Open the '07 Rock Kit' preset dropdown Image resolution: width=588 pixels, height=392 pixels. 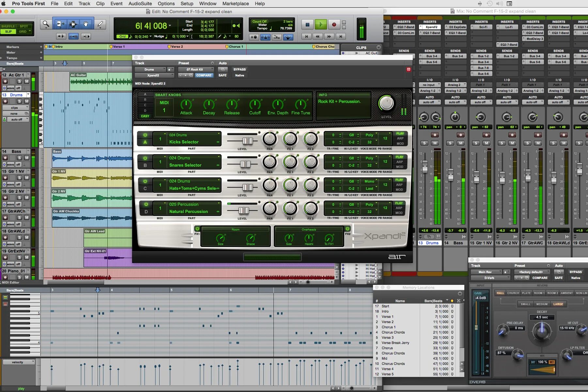tap(196, 69)
